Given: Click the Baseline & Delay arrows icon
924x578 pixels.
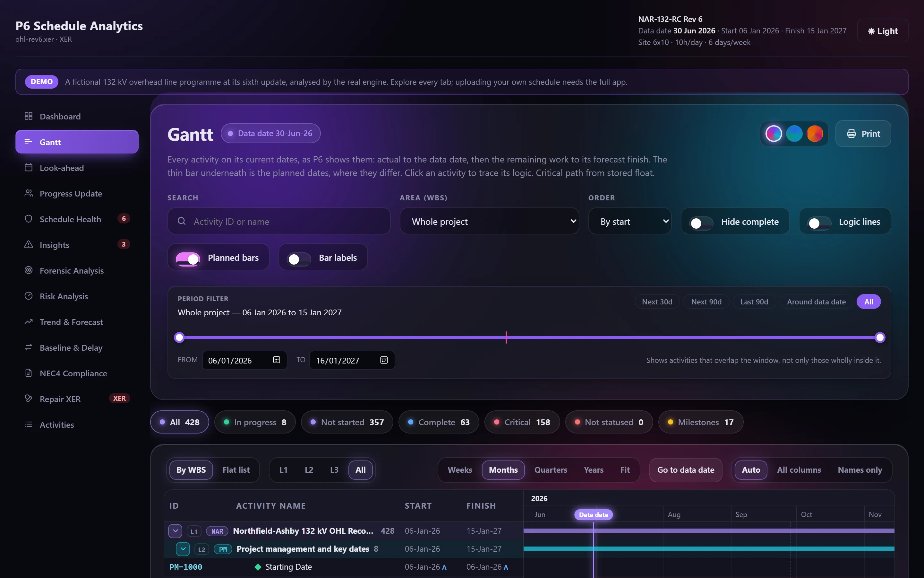Looking at the screenshot, I should tap(29, 347).
